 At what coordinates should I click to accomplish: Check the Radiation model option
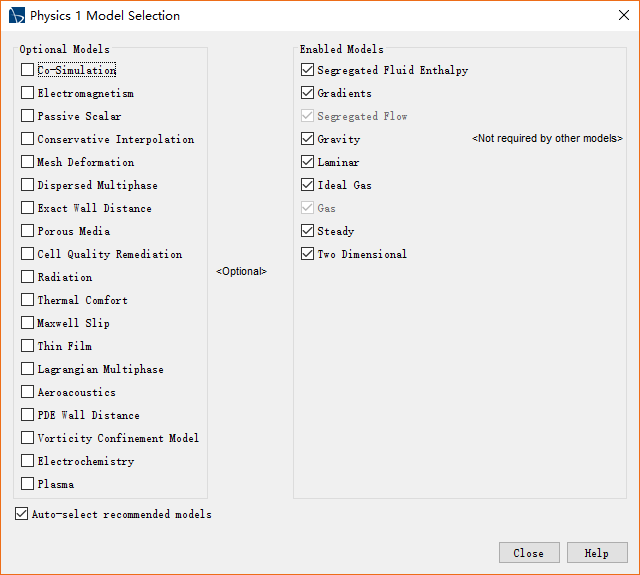(x=27, y=277)
